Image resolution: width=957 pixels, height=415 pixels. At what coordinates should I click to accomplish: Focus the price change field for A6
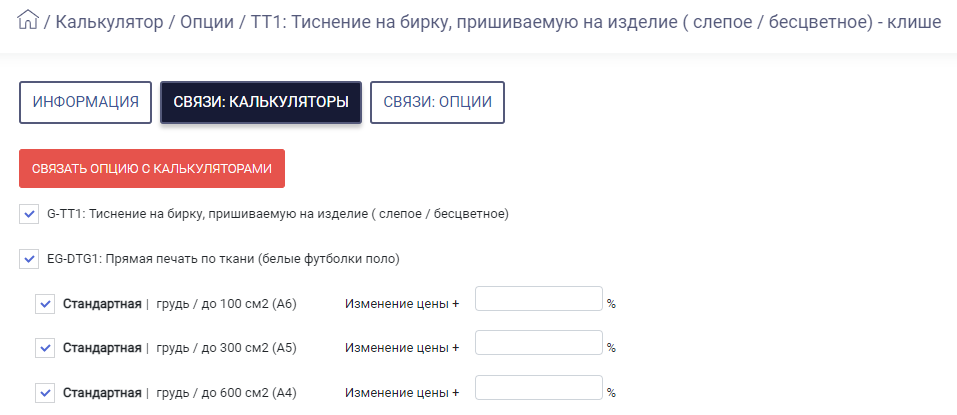539,298
